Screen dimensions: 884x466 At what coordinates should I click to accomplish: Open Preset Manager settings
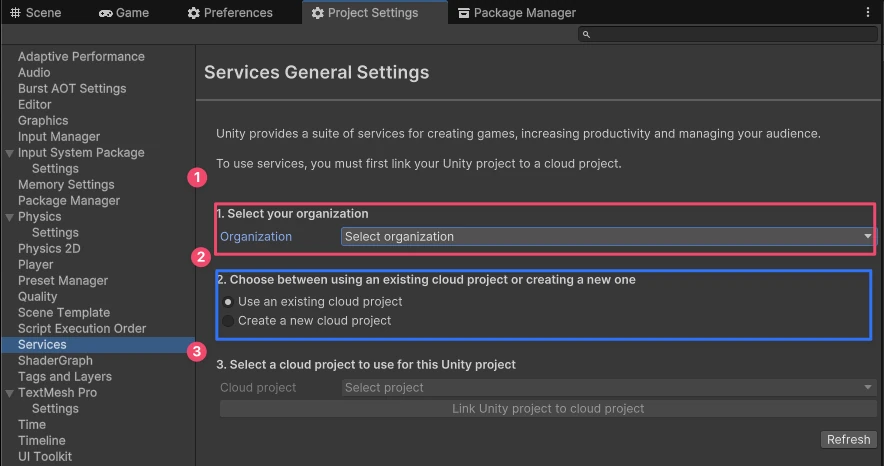tap(63, 281)
